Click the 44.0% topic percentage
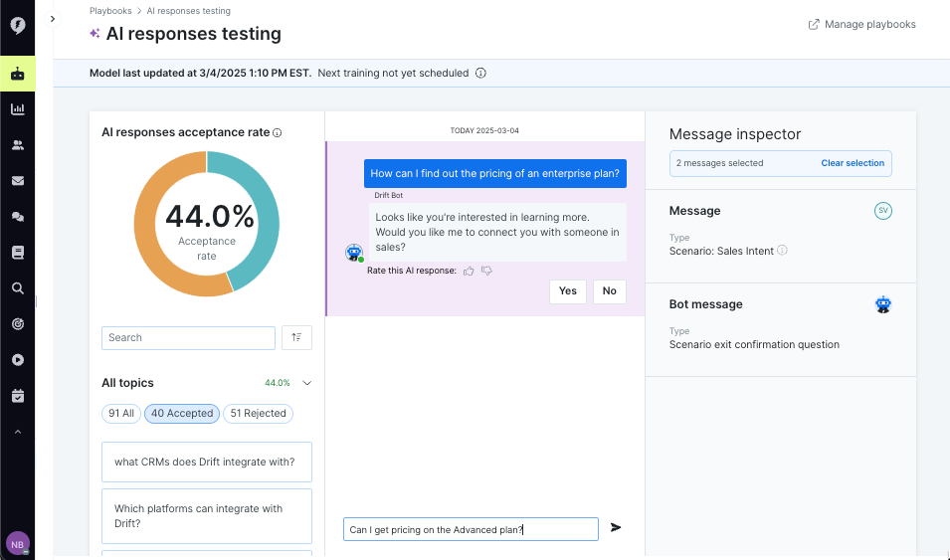This screenshot has height=560, width=950. point(277,383)
